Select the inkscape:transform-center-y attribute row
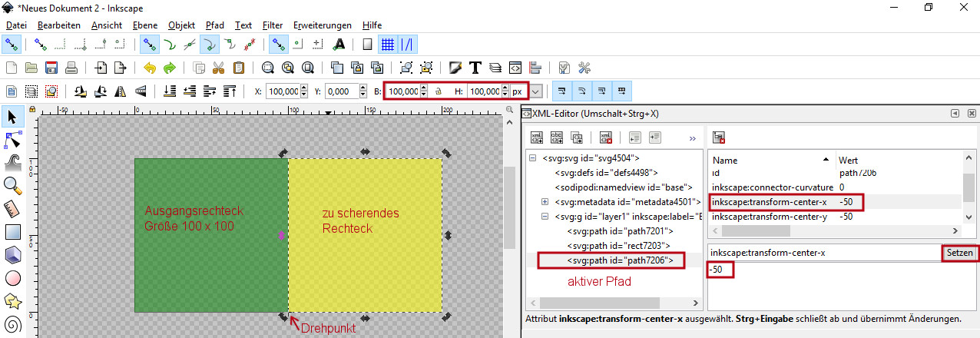The width and height of the screenshot is (980, 338). pyautogui.click(x=835, y=217)
